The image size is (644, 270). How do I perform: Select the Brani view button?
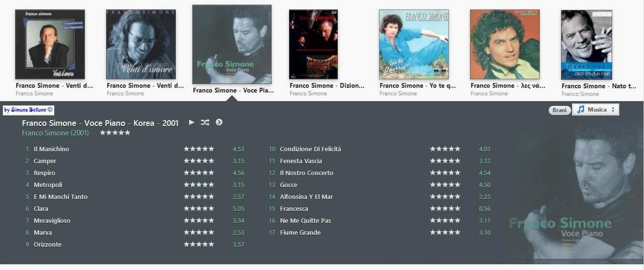pos(559,110)
